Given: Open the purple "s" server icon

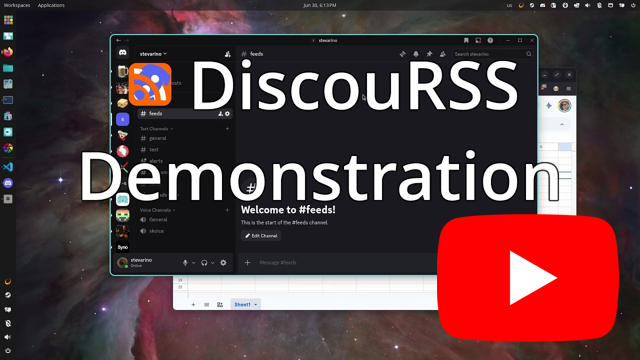Looking at the screenshot, I should 122,119.
